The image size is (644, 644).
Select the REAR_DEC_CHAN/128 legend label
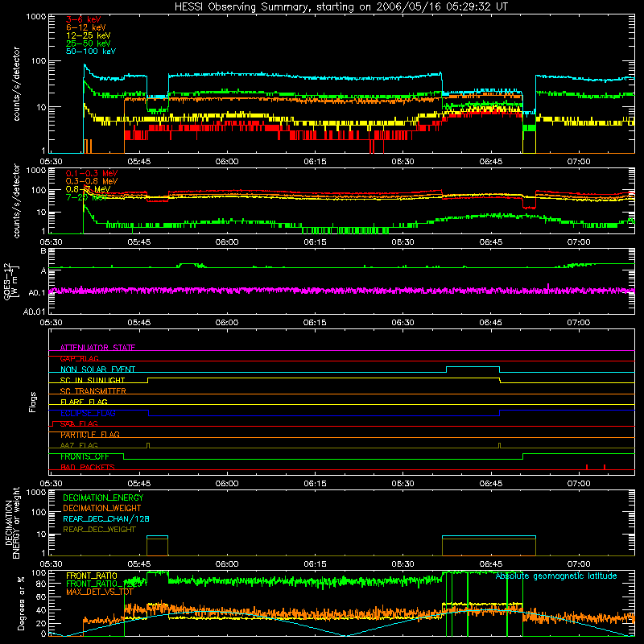pyautogui.click(x=106, y=518)
